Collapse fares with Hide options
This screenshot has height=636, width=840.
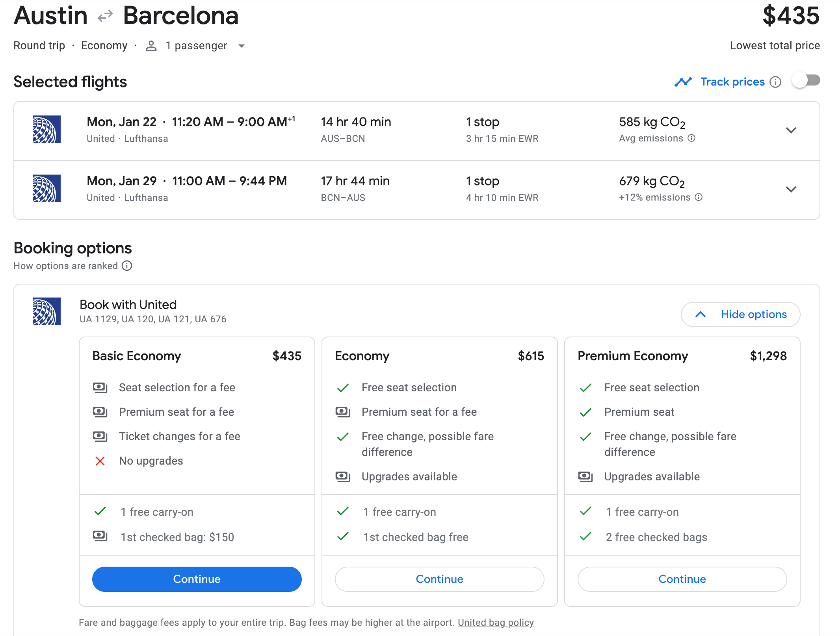740,314
